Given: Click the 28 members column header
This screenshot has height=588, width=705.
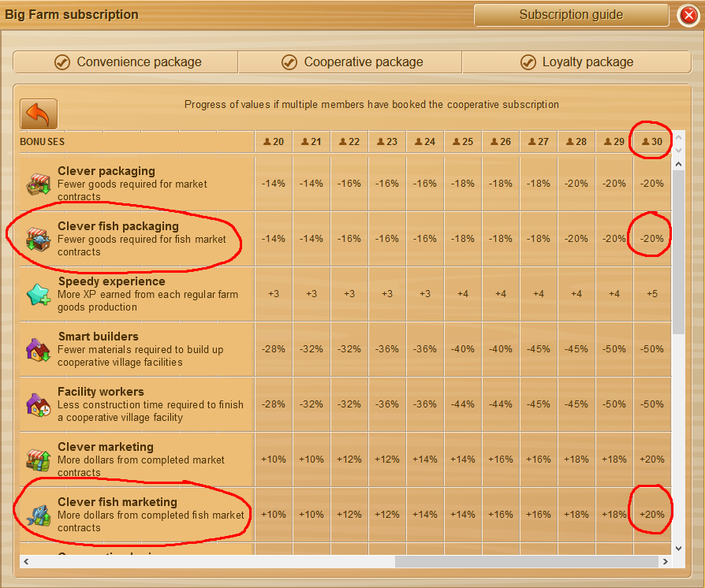Looking at the screenshot, I should (x=576, y=142).
